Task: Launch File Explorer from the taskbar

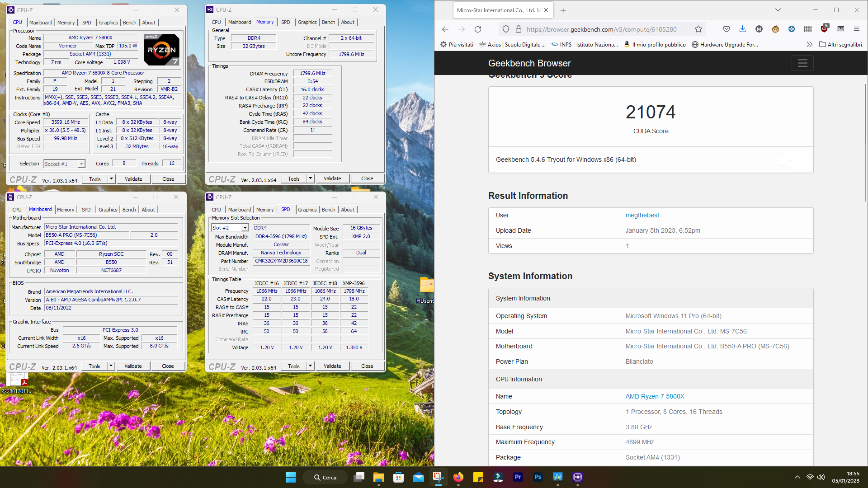Action: [379, 477]
